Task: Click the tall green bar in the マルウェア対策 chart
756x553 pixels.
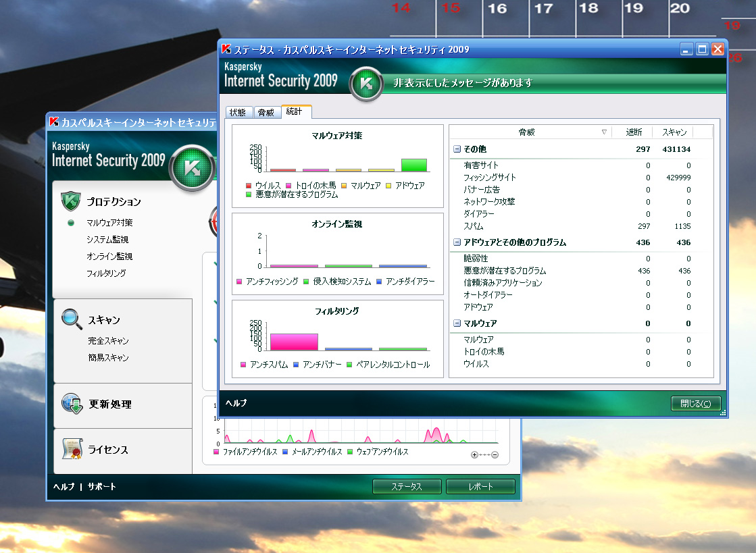Action: point(414,165)
